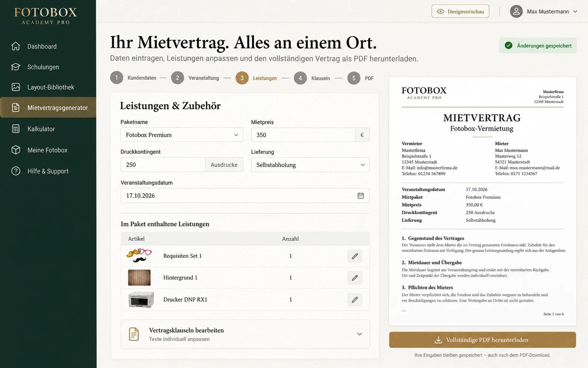
Task: Click the Layout-Bibliothek image icon
Action: 16,87
